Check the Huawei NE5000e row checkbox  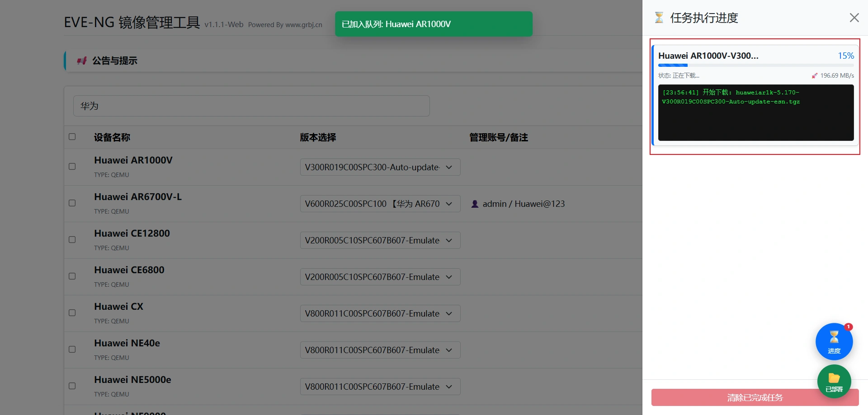[x=72, y=386]
